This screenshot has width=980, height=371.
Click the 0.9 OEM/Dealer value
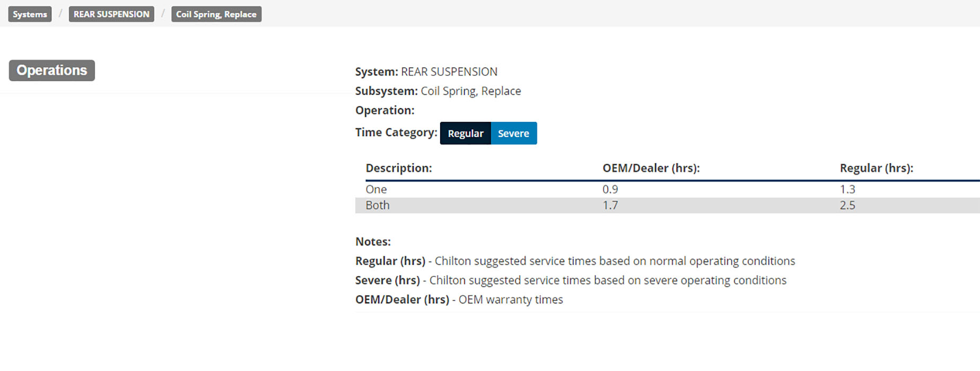click(610, 189)
